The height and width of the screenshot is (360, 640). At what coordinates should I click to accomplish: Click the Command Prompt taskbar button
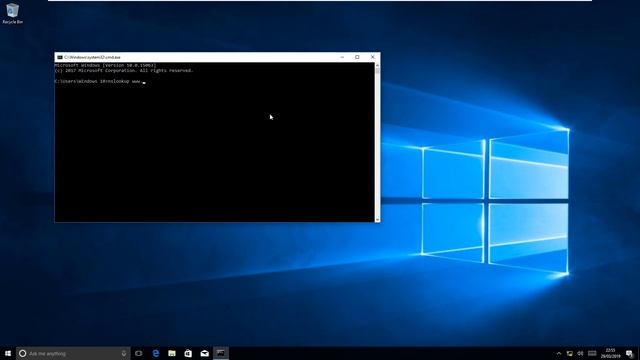[x=221, y=353]
